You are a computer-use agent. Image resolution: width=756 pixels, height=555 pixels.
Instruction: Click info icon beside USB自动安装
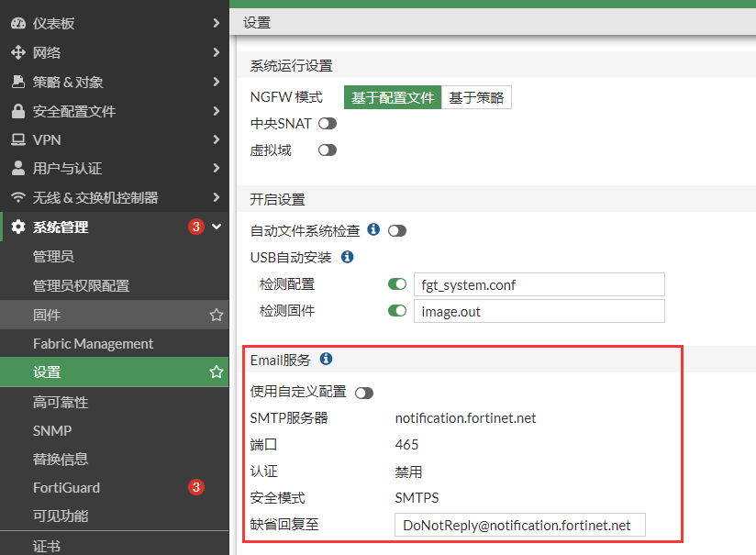click(x=347, y=257)
